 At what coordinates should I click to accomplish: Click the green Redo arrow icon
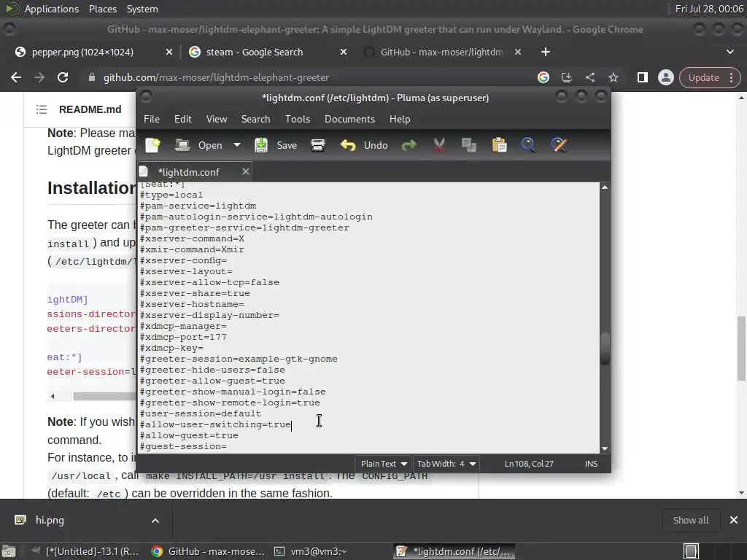[x=409, y=145]
